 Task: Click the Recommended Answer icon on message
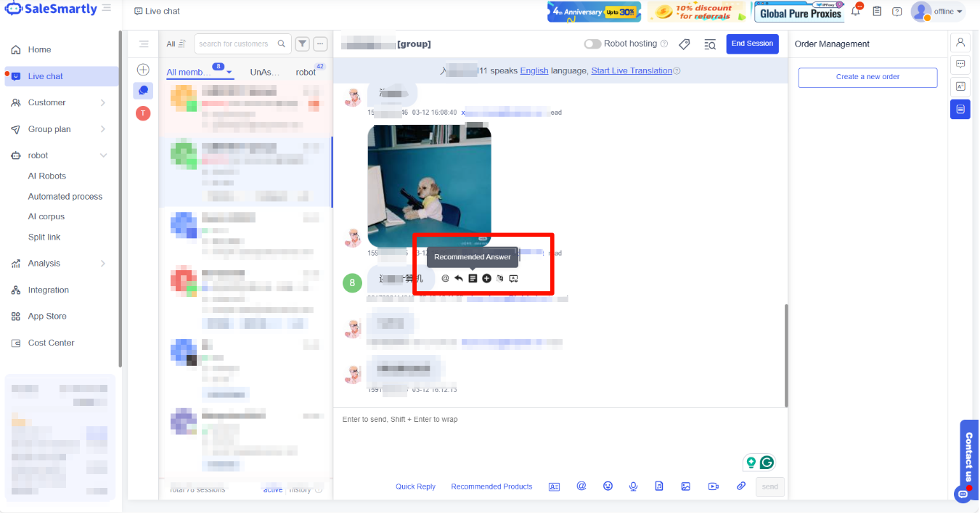473,279
